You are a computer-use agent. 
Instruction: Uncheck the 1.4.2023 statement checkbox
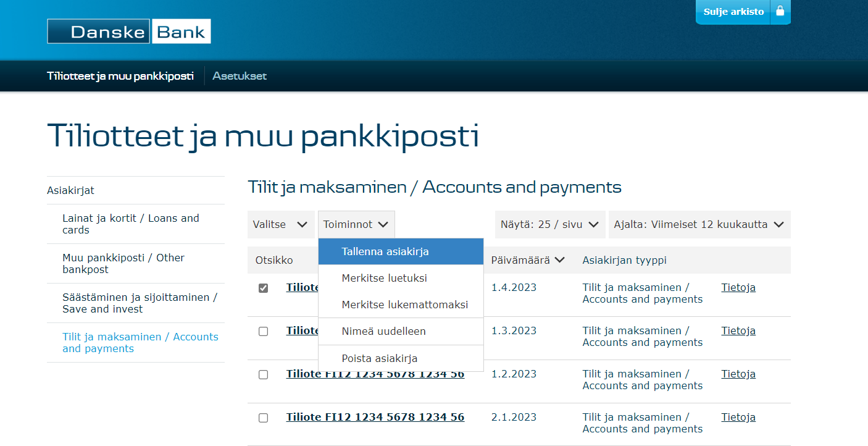pos(264,288)
